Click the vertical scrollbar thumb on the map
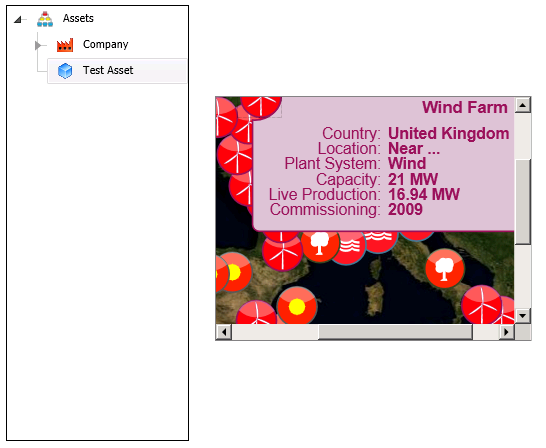This screenshot has width=546, height=448. coord(523,202)
